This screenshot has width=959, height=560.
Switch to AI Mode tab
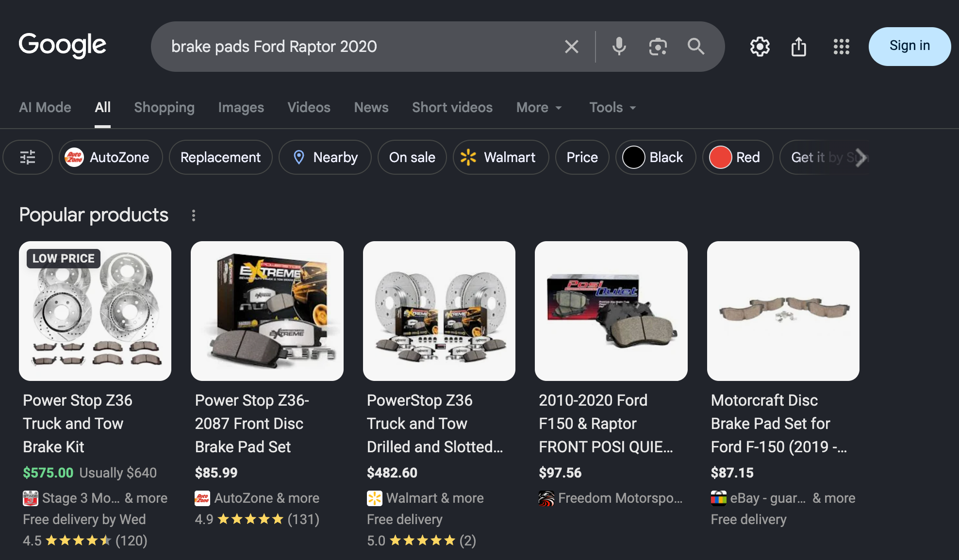point(45,107)
